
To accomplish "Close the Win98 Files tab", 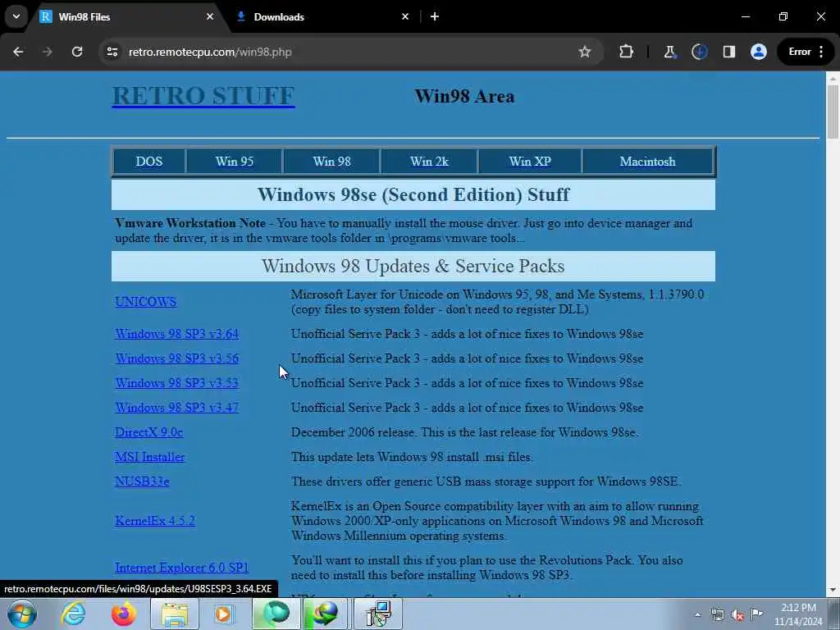I will pyautogui.click(x=210, y=16).
